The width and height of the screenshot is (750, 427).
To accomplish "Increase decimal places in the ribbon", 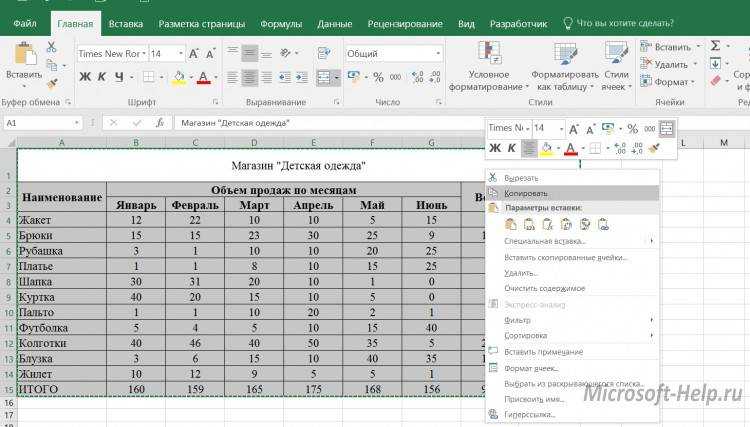I will point(418,77).
